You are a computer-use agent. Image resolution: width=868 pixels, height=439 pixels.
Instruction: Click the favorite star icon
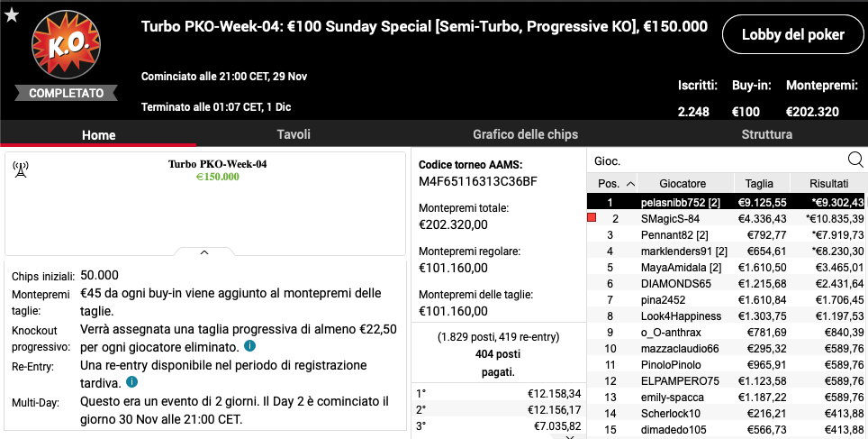(11, 15)
